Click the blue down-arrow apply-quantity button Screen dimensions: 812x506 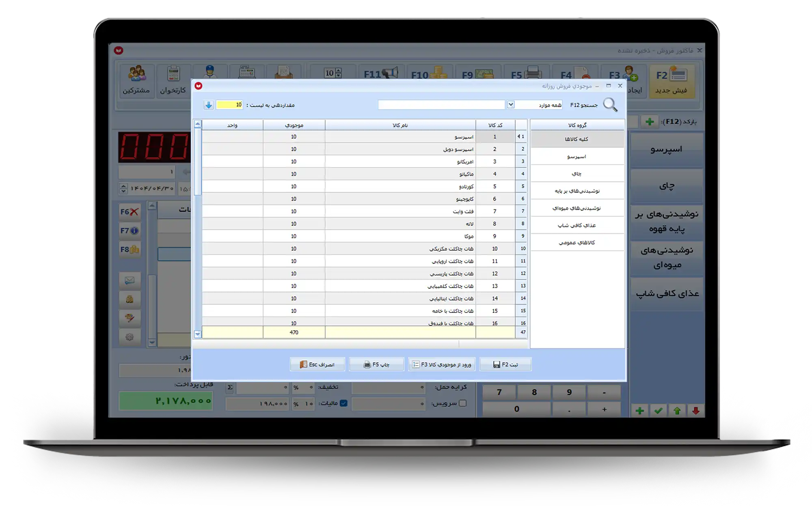209,105
